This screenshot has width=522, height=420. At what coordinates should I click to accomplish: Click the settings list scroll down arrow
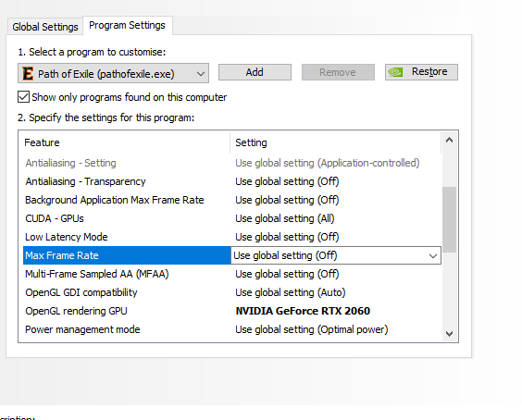tap(450, 333)
